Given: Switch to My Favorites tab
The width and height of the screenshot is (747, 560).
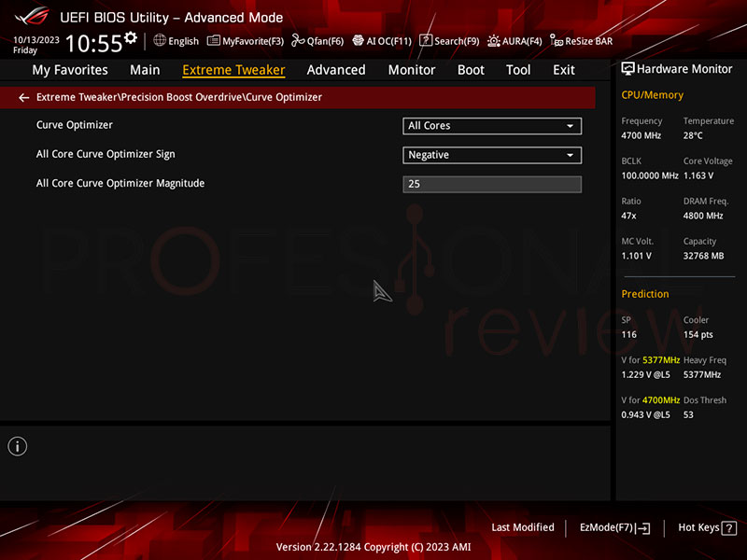Looking at the screenshot, I should point(70,70).
